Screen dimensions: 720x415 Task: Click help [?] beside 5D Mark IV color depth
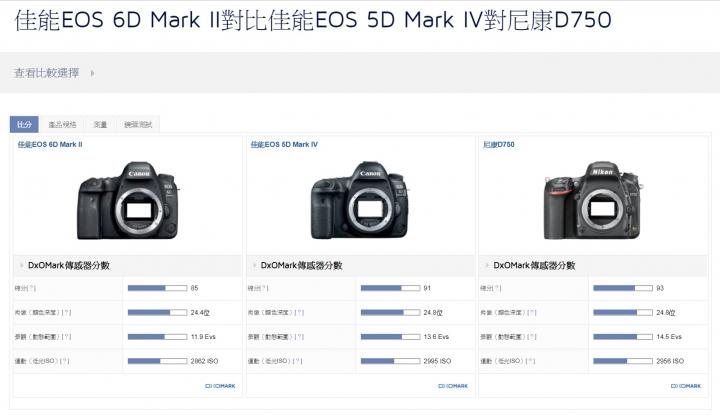pyautogui.click(x=299, y=313)
